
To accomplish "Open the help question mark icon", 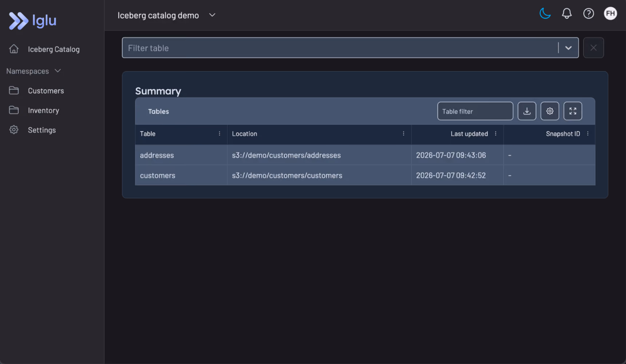I will pyautogui.click(x=589, y=13).
